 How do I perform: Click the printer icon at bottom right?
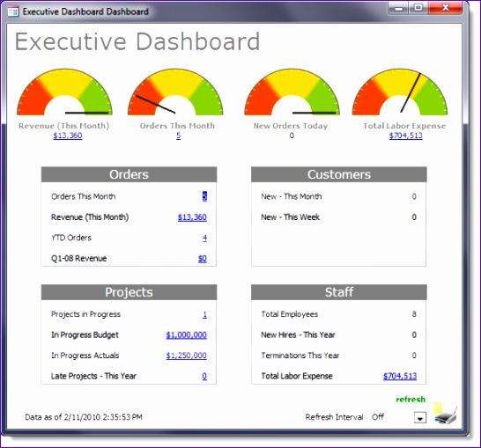pos(446,414)
